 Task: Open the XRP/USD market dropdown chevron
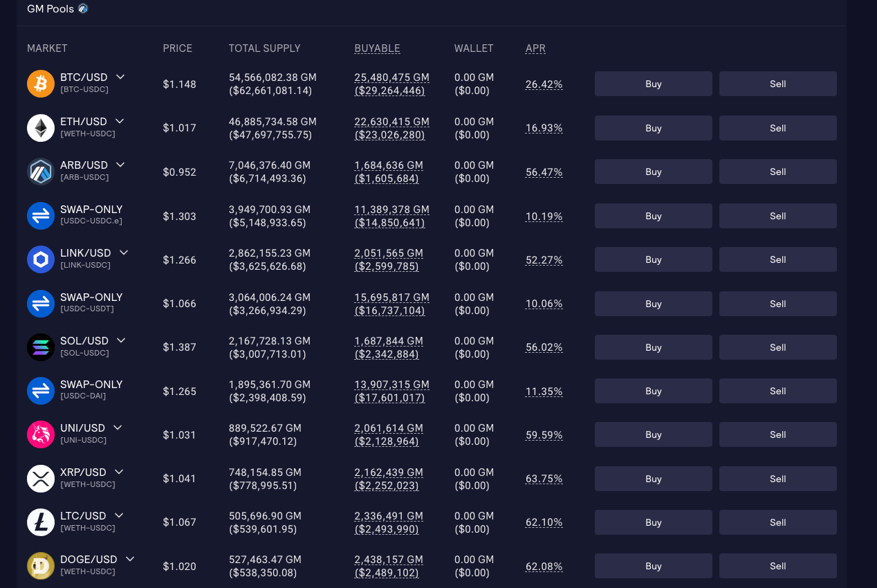coord(119,472)
